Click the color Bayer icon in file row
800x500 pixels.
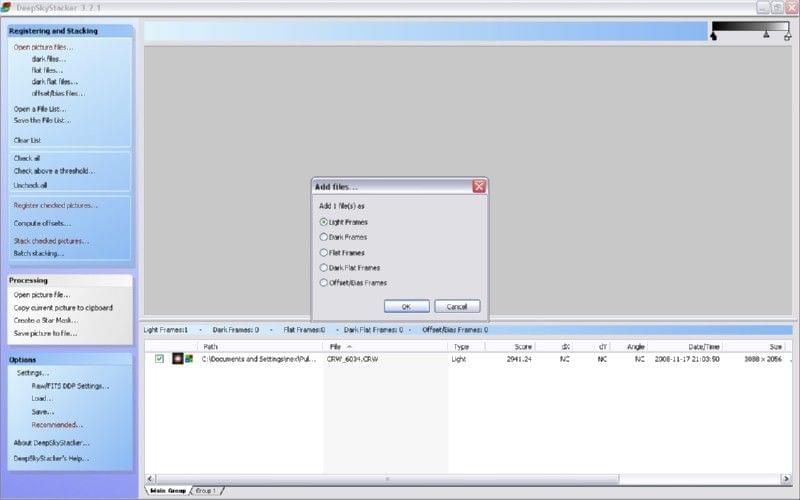coord(189,359)
